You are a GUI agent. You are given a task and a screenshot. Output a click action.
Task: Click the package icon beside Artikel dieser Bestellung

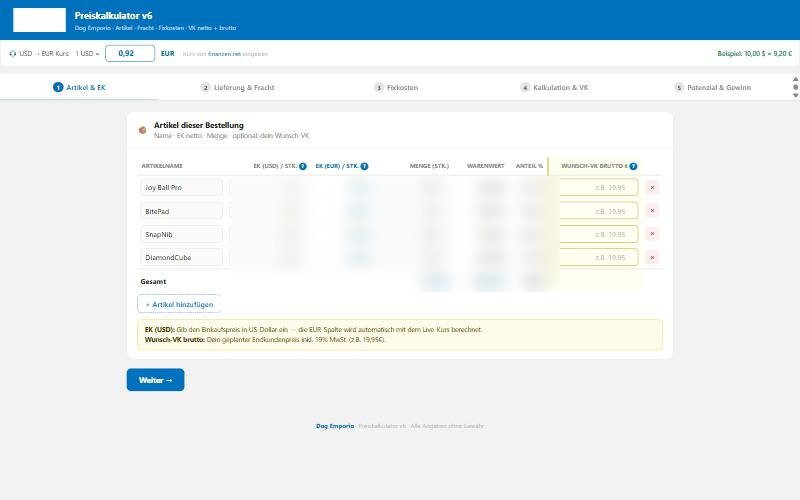tap(143, 130)
